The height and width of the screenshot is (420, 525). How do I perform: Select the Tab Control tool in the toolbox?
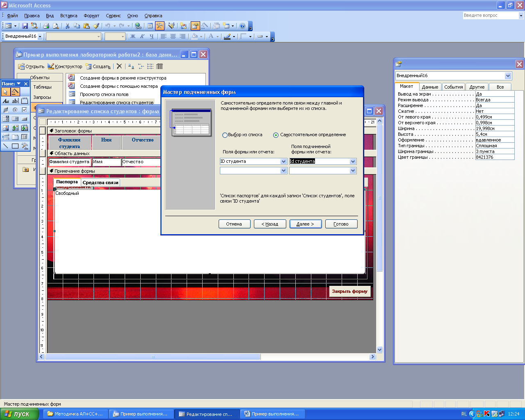15,137
